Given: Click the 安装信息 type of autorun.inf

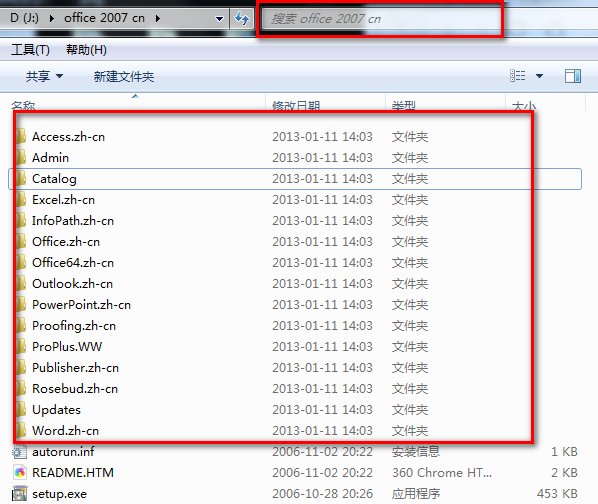Looking at the screenshot, I should tap(416, 452).
